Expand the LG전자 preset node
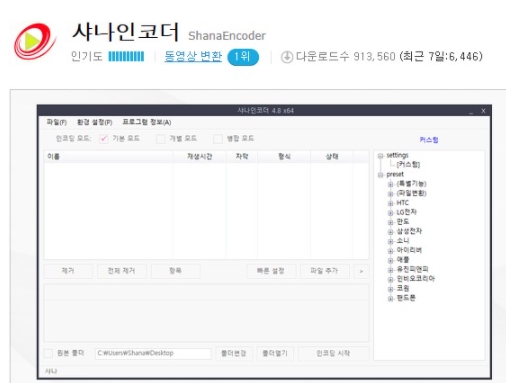 pos(390,213)
